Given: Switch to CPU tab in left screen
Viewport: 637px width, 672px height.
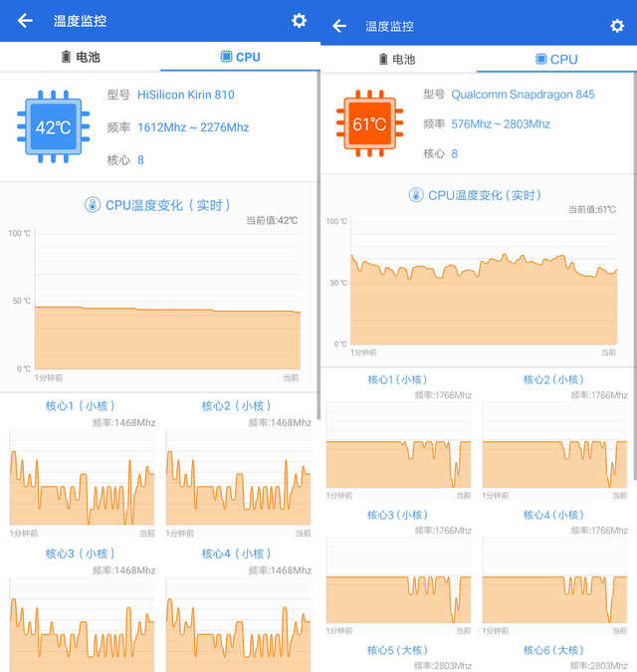Looking at the screenshot, I should click(240, 57).
